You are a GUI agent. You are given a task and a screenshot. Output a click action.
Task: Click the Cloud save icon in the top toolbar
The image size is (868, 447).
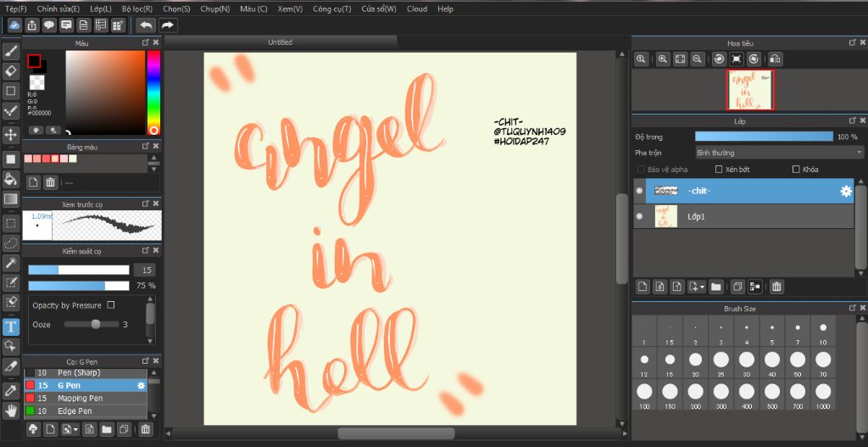[x=15, y=25]
